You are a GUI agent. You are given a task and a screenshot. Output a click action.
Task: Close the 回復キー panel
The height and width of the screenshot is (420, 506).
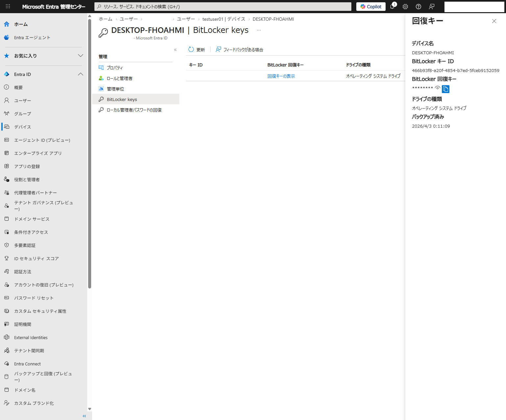point(494,21)
